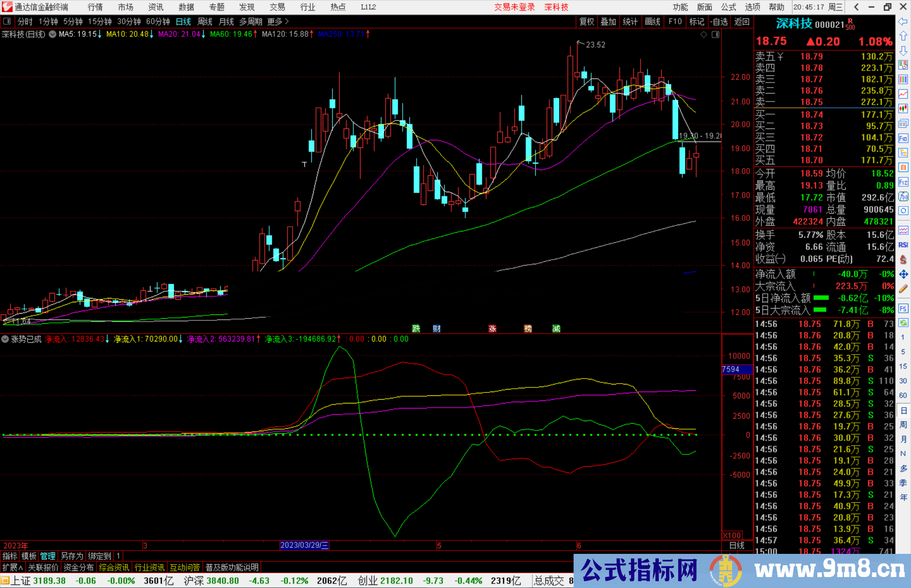
Task: Open the 卖五 order book dropdown
Action: click(x=781, y=56)
